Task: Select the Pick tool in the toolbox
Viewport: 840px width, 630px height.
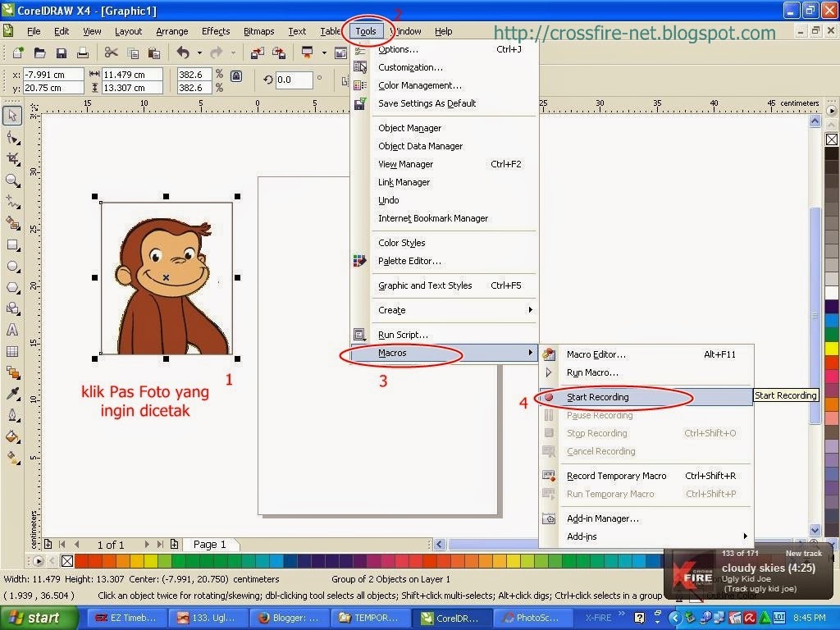Action: click(x=12, y=116)
